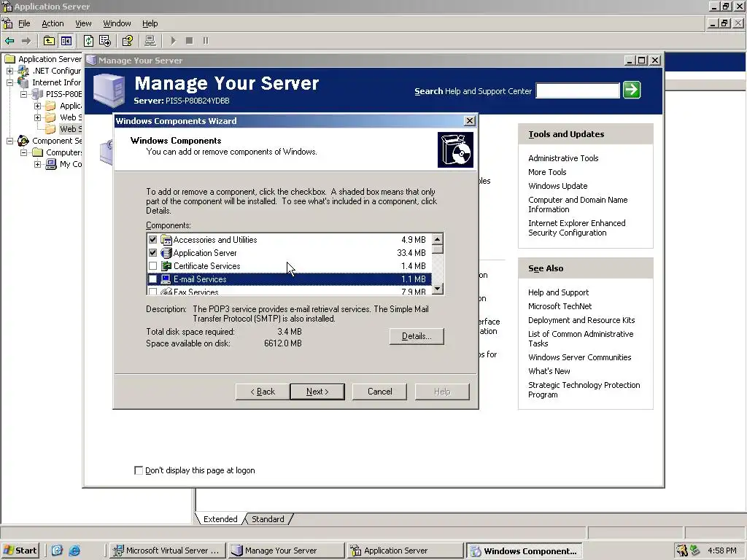The width and height of the screenshot is (747, 560).
Task: Select the .NET Configuration node icon
Action: click(x=23, y=71)
